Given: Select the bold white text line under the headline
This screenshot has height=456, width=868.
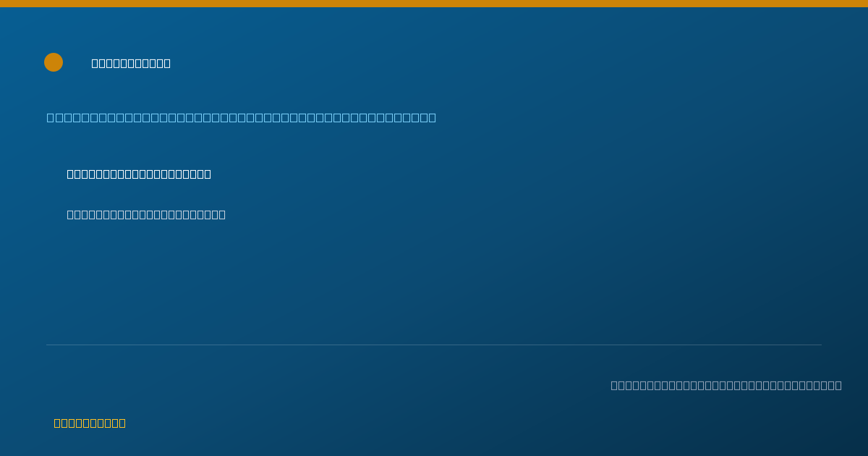Looking at the screenshot, I should coord(139,174).
